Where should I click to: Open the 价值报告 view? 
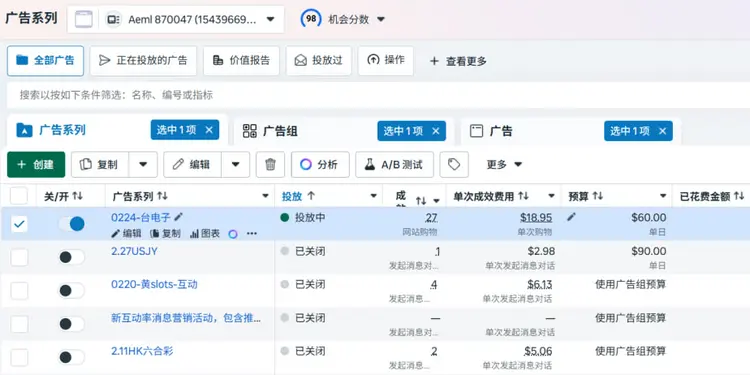[241, 61]
